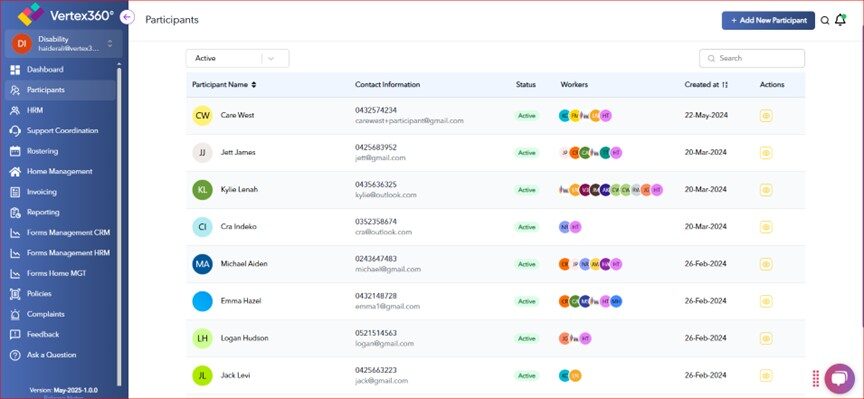864x399 pixels.
Task: Click Care West's Active status badge
Action: [526, 116]
